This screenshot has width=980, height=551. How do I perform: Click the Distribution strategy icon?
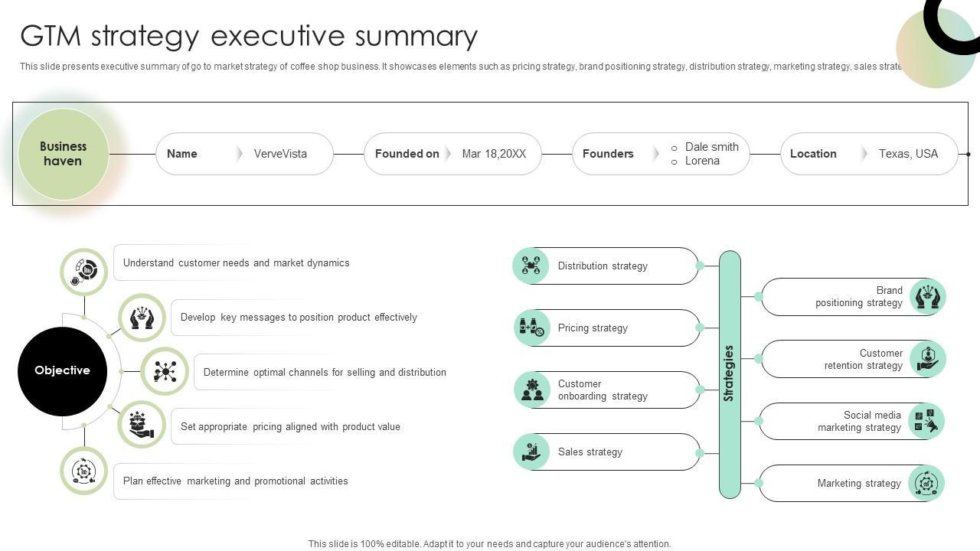531,266
